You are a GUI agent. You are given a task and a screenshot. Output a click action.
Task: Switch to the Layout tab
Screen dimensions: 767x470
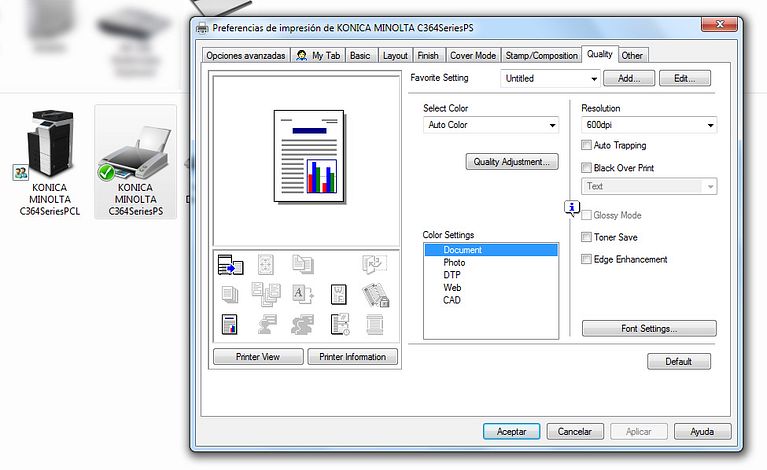pos(395,55)
